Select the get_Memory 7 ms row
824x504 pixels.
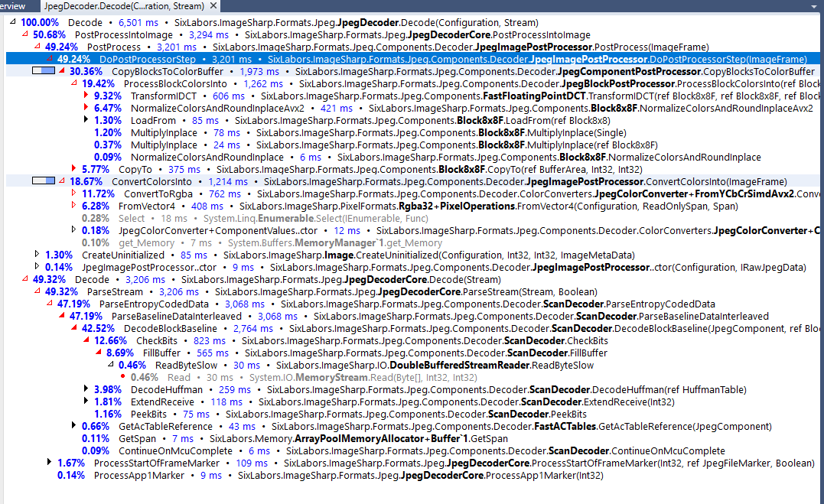(262, 242)
